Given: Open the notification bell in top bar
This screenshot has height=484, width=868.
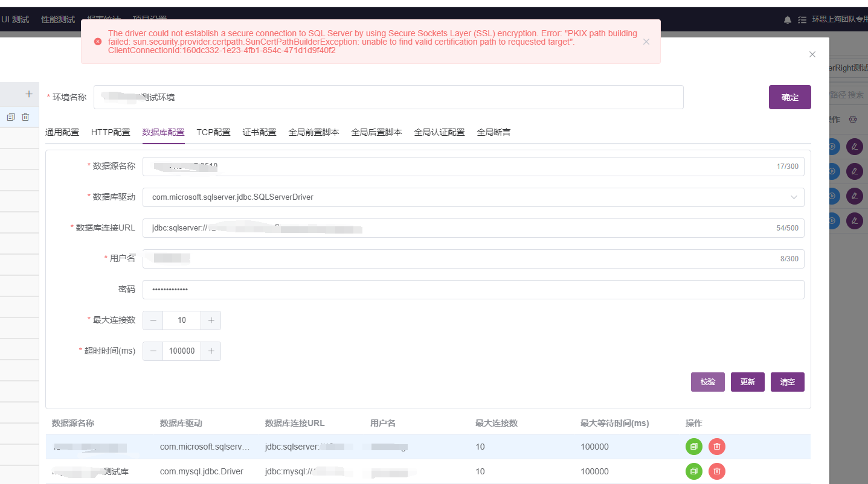Looking at the screenshot, I should pyautogui.click(x=788, y=20).
